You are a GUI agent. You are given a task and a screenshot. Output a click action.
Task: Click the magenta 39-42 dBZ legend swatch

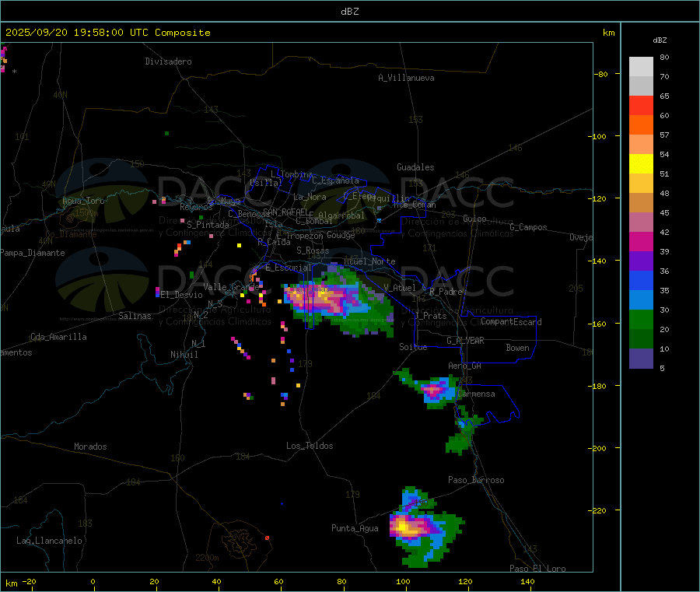coord(641,241)
